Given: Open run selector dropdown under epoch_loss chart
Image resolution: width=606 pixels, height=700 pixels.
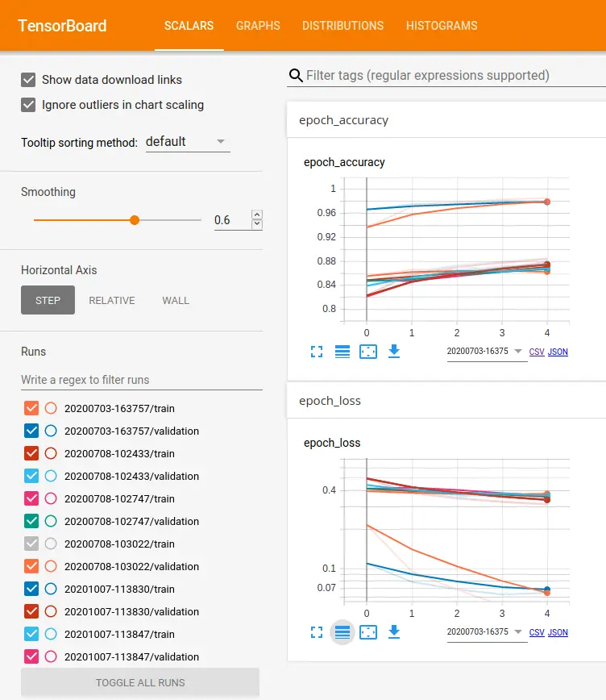Looking at the screenshot, I should point(487,632).
